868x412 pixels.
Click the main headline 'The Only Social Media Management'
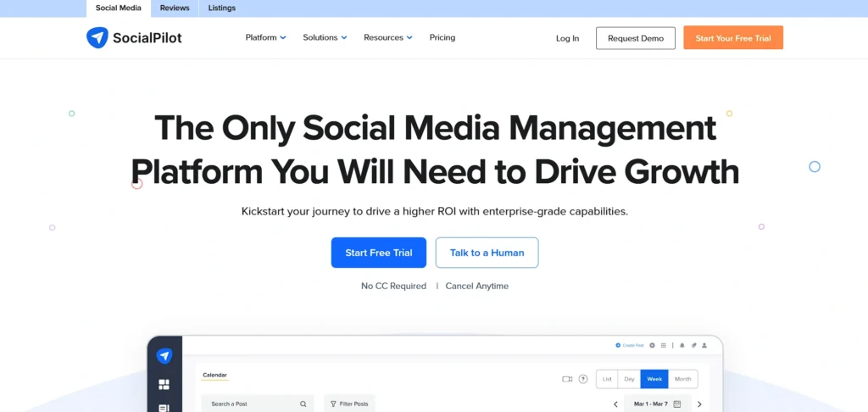click(x=435, y=128)
